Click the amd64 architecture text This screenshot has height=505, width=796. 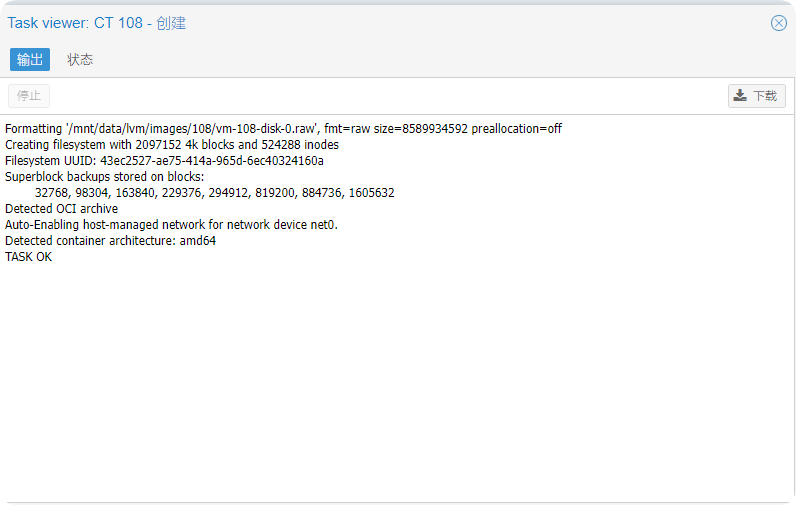[x=198, y=241]
